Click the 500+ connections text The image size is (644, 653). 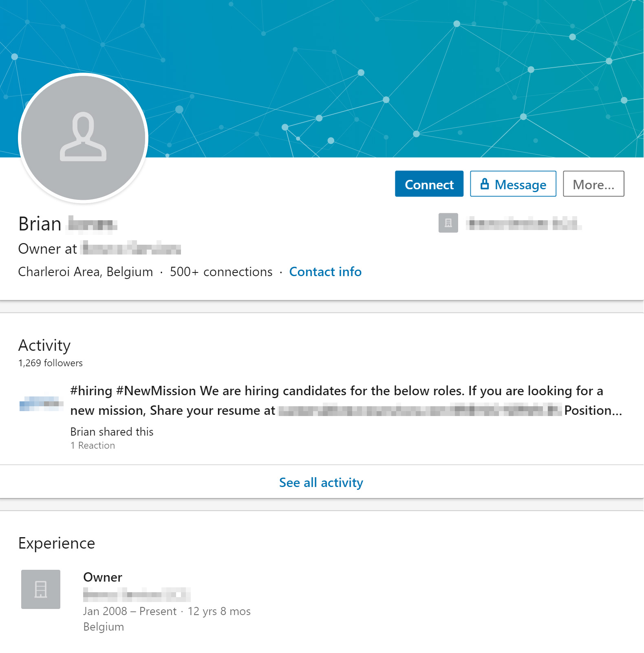221,272
